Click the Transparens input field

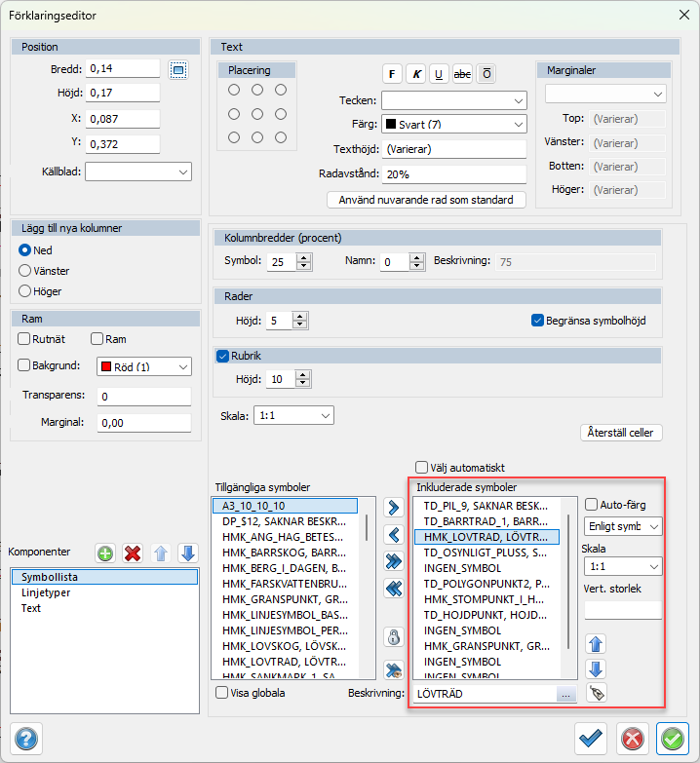click(143, 397)
